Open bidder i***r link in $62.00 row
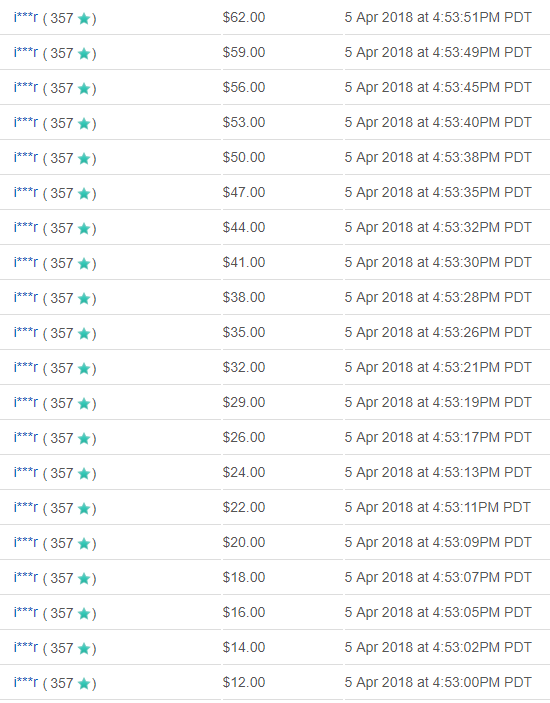This screenshot has width=550, height=703. pos(26,17)
